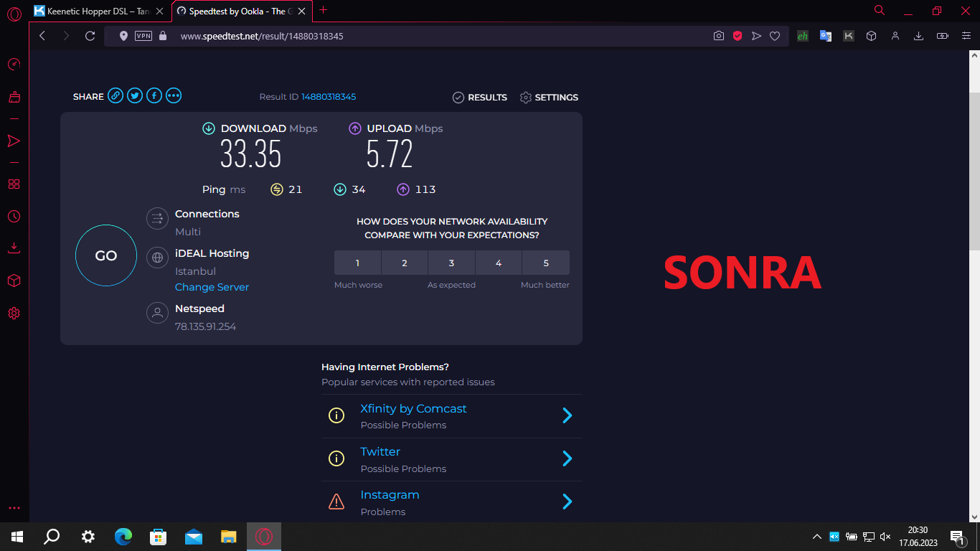
Task: Open File Explorer from the taskbar
Action: (x=228, y=536)
